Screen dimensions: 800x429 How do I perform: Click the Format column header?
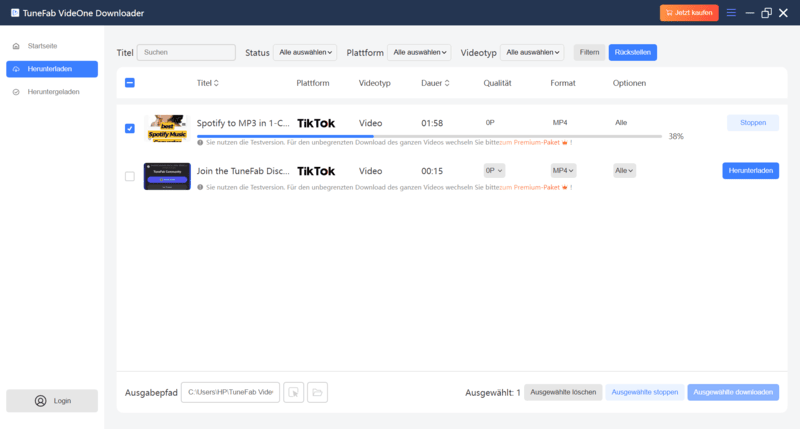(563, 83)
